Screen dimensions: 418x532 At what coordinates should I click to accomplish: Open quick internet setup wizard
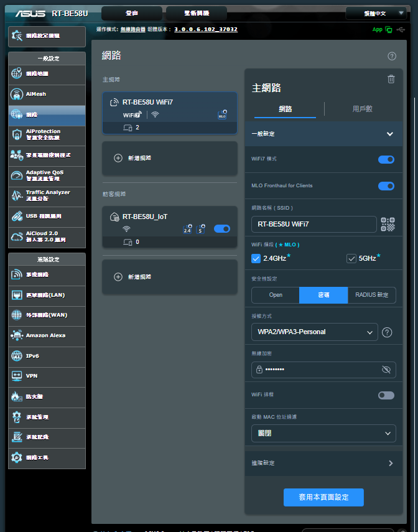[47, 36]
